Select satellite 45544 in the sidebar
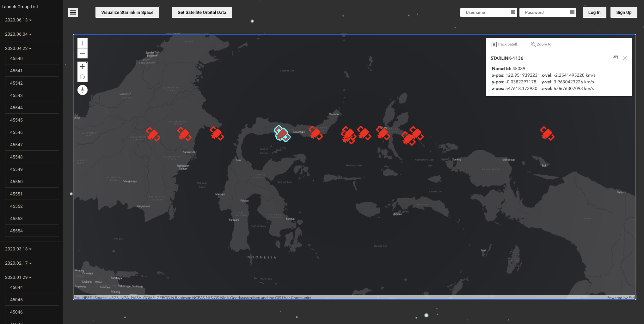644x324 pixels. pyautogui.click(x=16, y=107)
